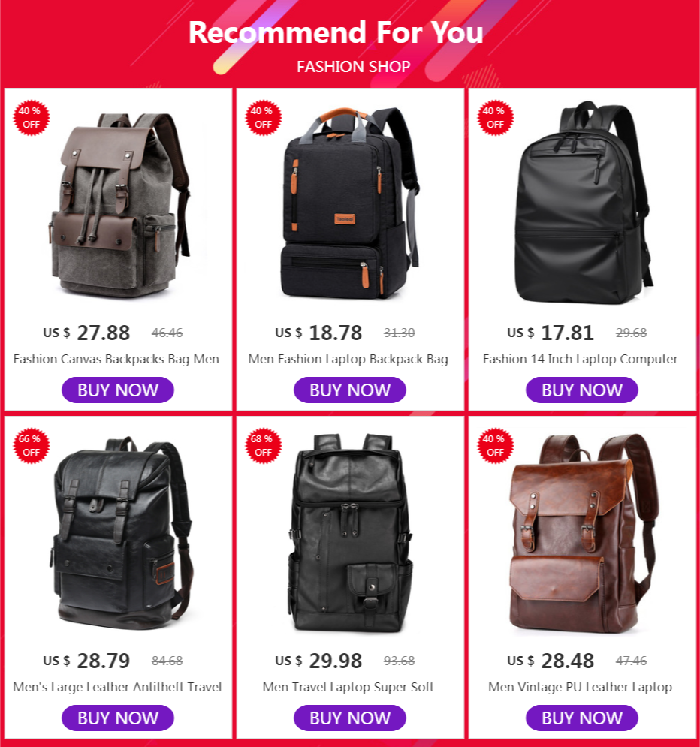Click the 40% OFF badge on brown leather backpack

(495, 446)
